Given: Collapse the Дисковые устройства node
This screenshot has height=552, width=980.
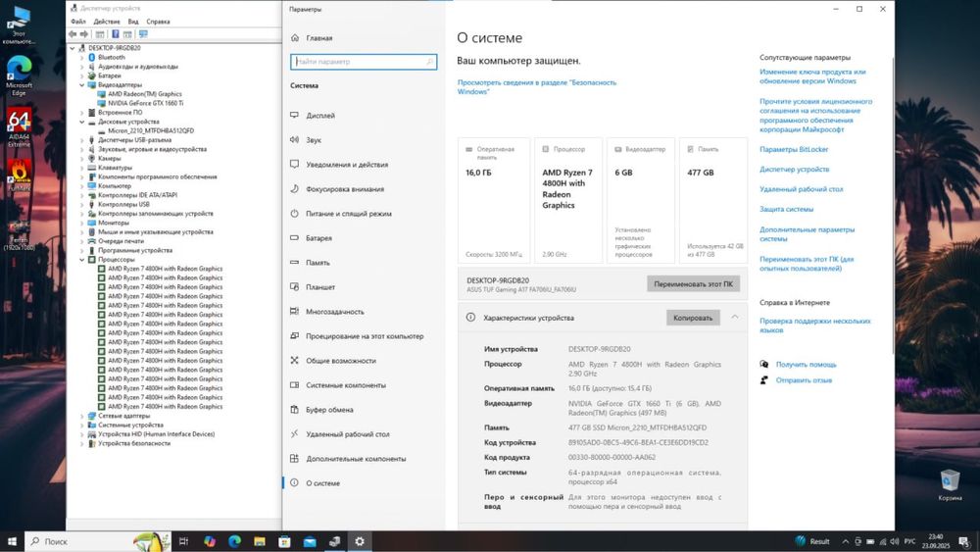Looking at the screenshot, I should pyautogui.click(x=82, y=122).
